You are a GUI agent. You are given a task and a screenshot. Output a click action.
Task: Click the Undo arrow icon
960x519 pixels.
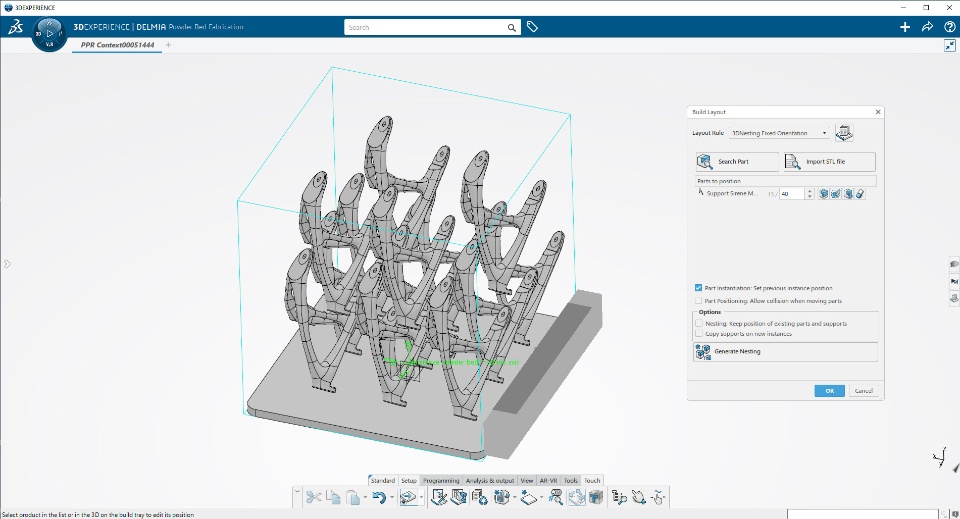[x=379, y=497]
